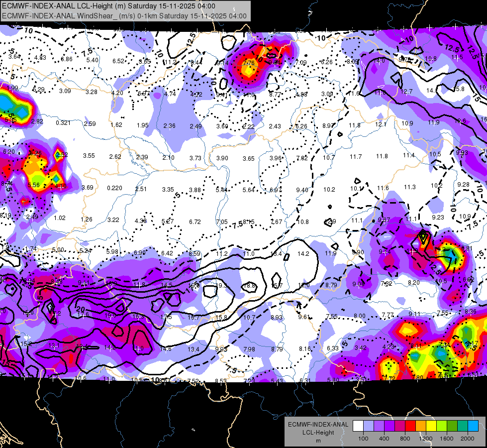Viewport: 487px width, 448px height.
Task: Click the unit label m in the legend
Action: (x=318, y=441)
